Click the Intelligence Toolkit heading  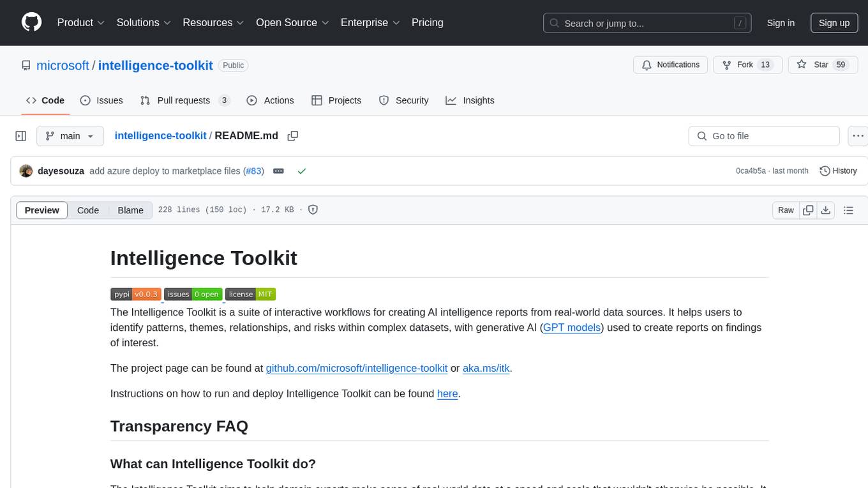click(204, 258)
